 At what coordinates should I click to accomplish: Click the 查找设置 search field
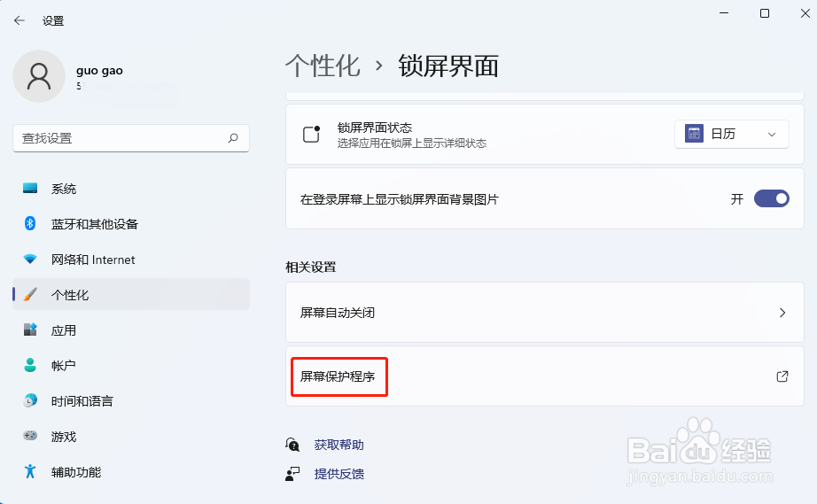(x=131, y=138)
